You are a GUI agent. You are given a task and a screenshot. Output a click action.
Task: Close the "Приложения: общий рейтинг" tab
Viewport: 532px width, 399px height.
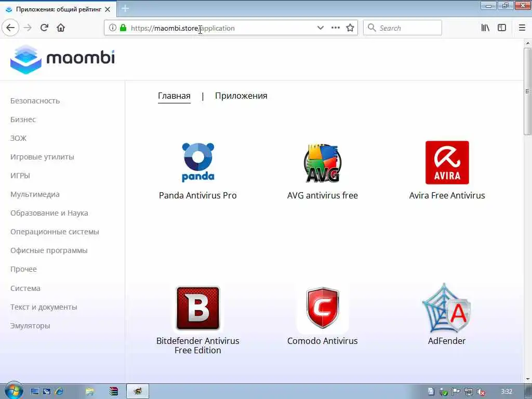pos(108,9)
